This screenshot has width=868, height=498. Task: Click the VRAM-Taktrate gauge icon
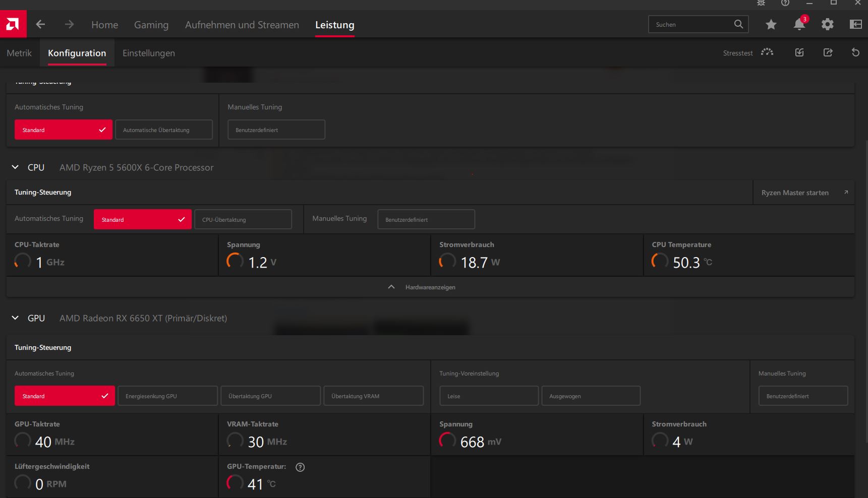coord(235,441)
